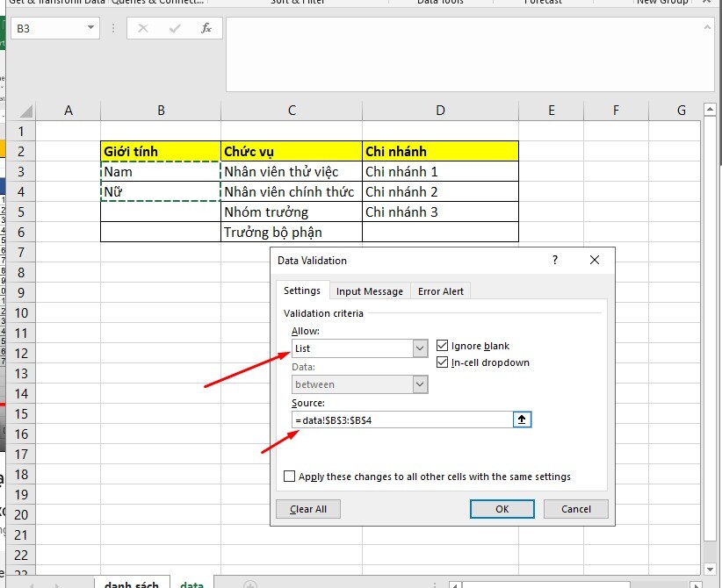This screenshot has width=722, height=588.
Task: Select the danh sách sheet tab
Action: [x=132, y=582]
